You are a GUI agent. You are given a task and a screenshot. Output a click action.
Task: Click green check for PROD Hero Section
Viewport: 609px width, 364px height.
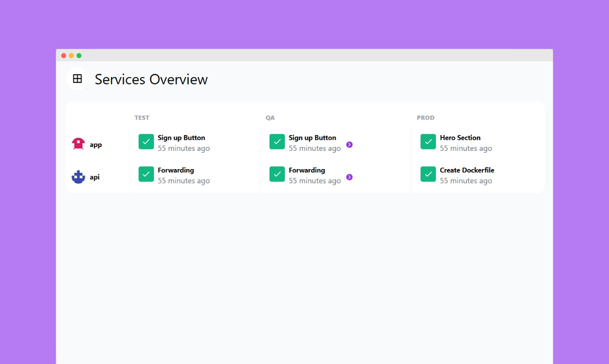coord(428,142)
